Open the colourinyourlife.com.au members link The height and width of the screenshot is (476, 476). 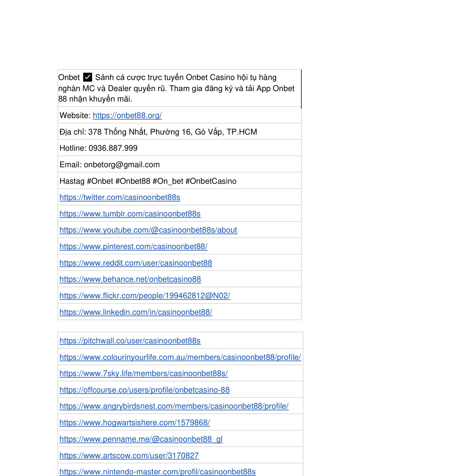(x=180, y=357)
